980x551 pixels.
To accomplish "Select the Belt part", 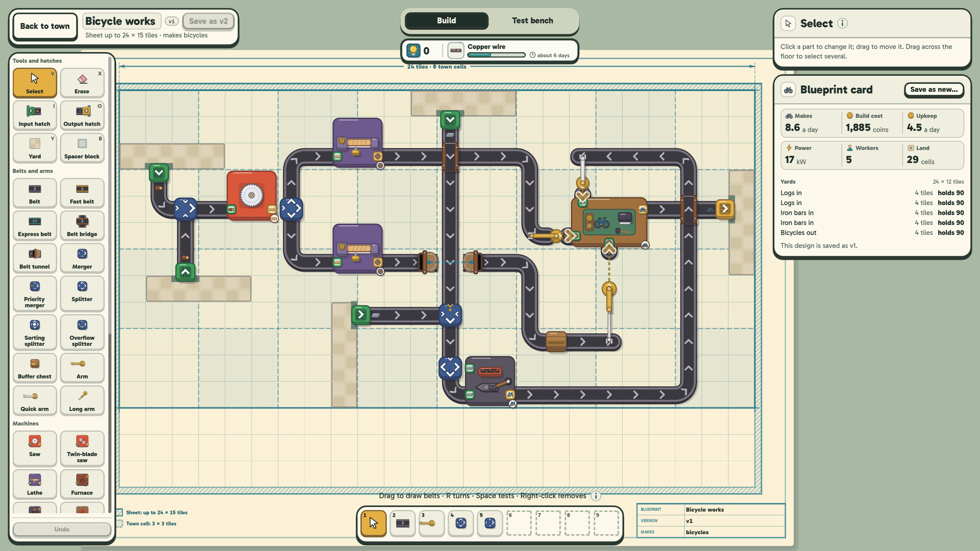I will pos(34,193).
